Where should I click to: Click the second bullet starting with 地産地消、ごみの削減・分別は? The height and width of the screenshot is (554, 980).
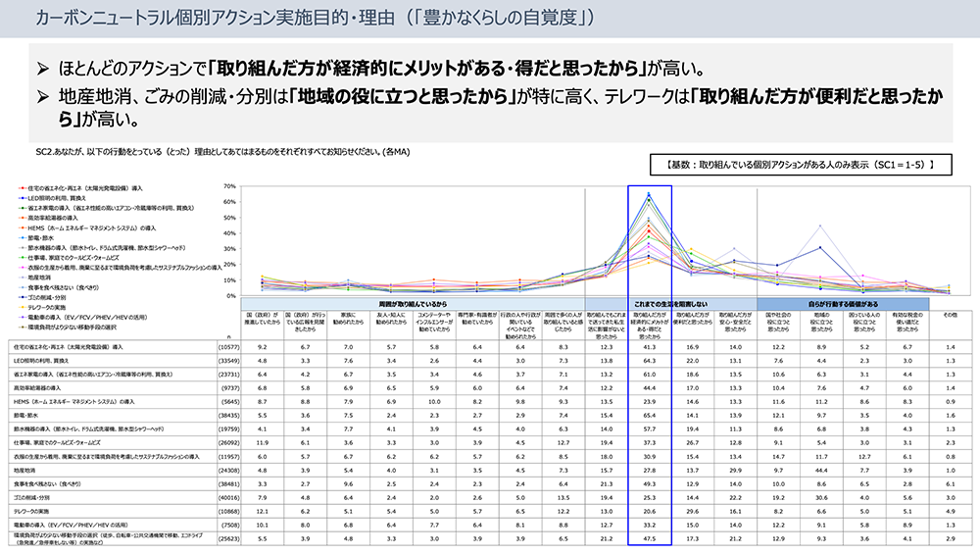[x=490, y=108]
